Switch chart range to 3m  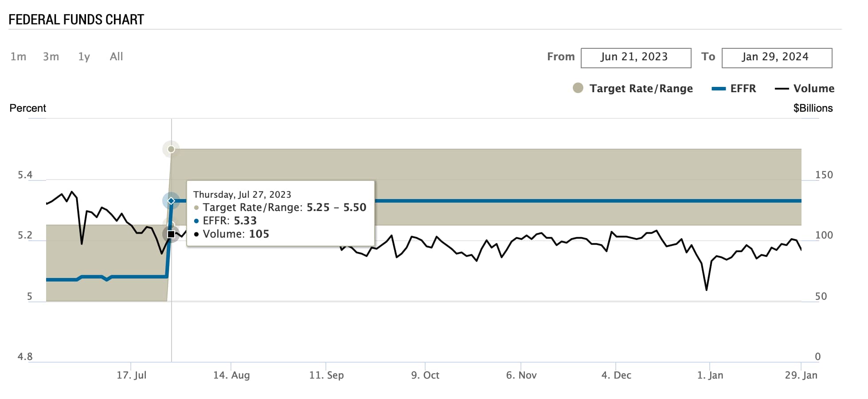click(x=51, y=57)
